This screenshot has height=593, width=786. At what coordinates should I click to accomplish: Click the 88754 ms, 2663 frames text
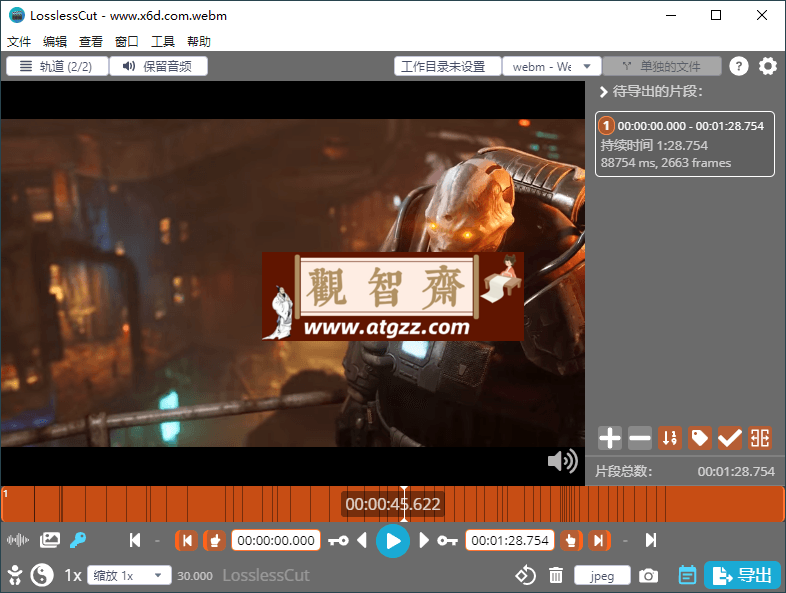coord(666,163)
